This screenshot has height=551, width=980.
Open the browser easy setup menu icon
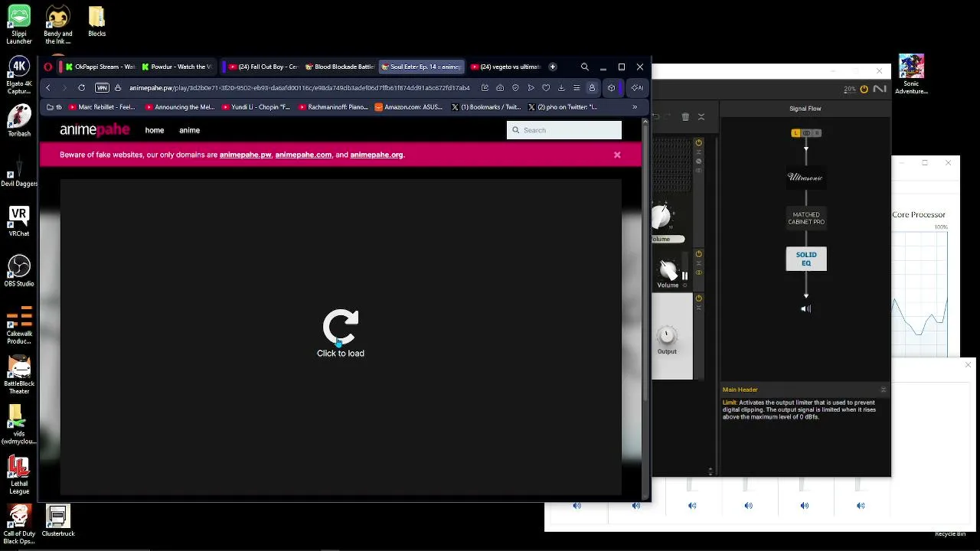tap(577, 88)
